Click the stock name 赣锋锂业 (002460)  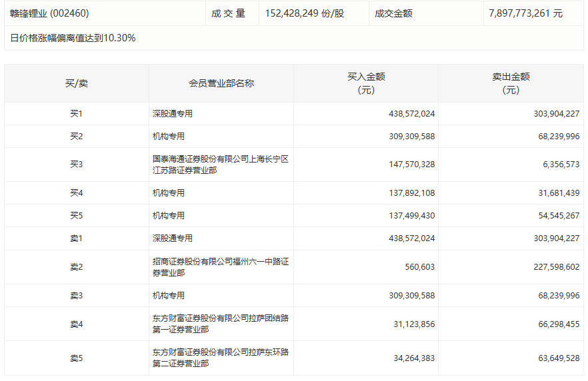coord(49,13)
